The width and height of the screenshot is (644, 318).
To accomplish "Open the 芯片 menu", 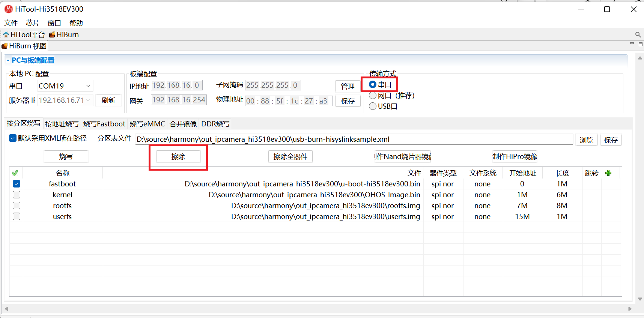I will coord(32,23).
